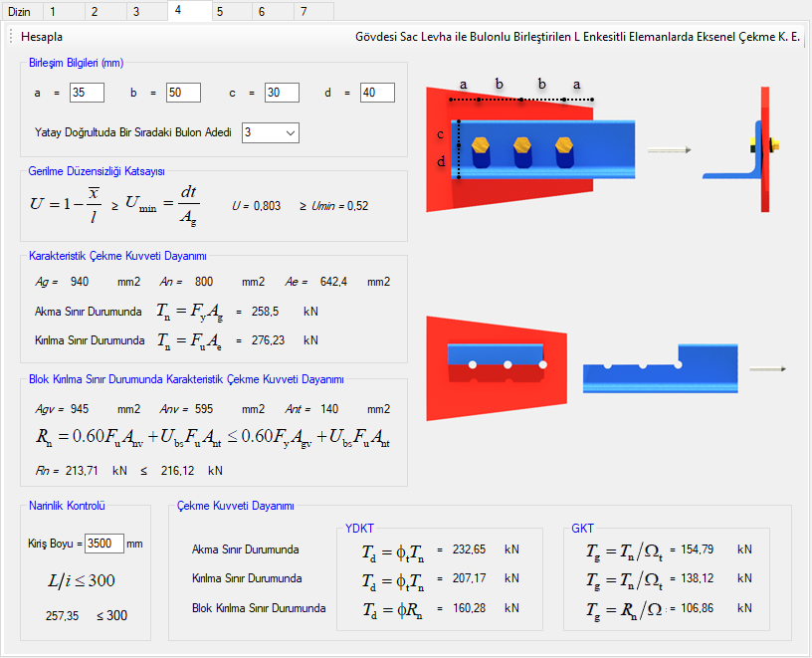812x658 pixels.
Task: Click the toolbar grip handle beside Hesapla
Action: [x=11, y=36]
